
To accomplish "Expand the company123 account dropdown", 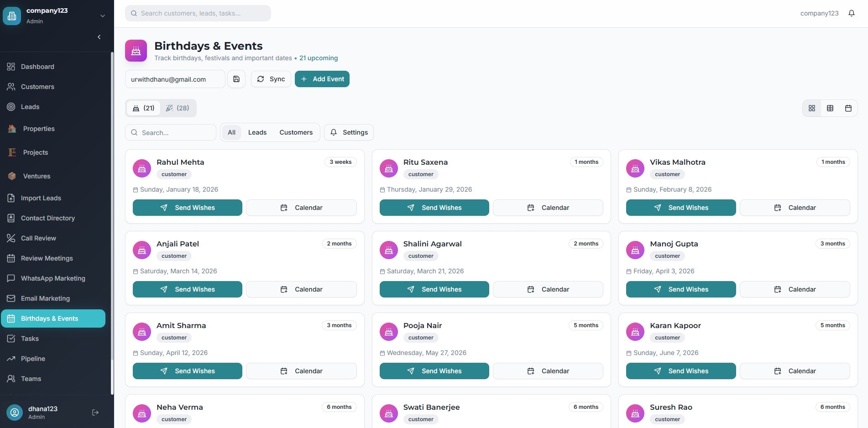I will coord(103,15).
